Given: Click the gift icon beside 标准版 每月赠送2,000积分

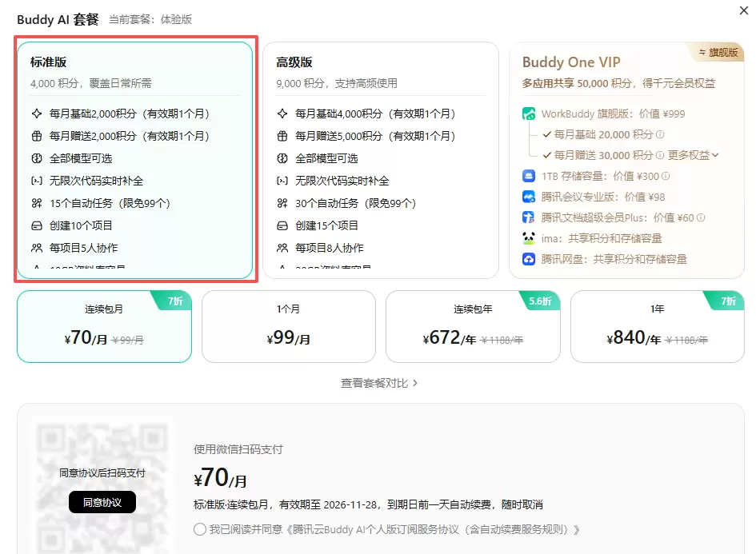Looking at the screenshot, I should click(37, 136).
